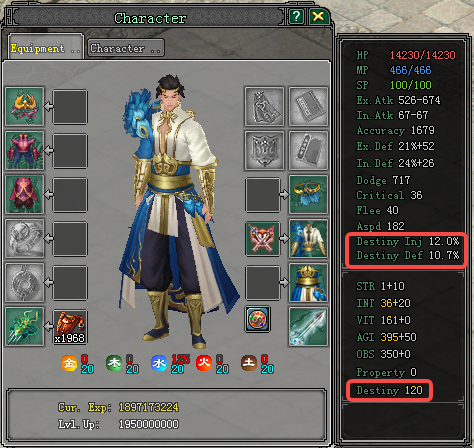The height and width of the screenshot is (448, 474).
Task: Select the gold bracelet with blue feathers icon
Action: (x=308, y=194)
